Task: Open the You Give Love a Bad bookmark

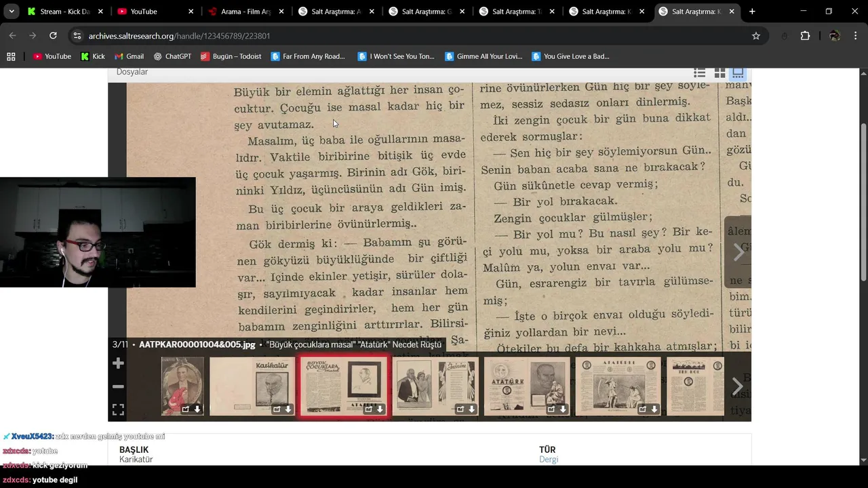Action: point(570,56)
